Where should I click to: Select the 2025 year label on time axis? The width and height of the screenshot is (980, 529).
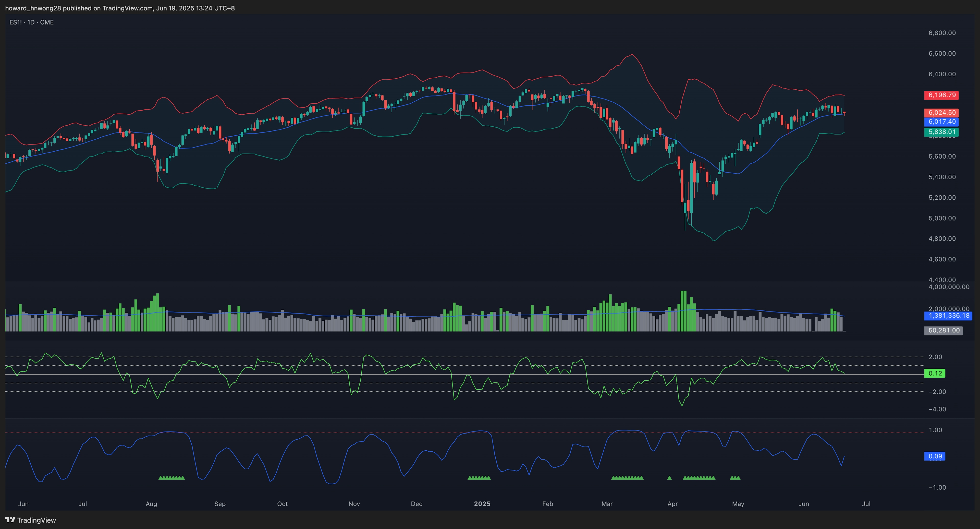point(482,503)
